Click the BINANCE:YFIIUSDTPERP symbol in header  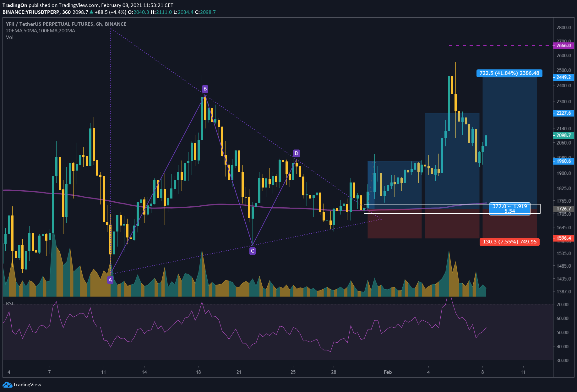[x=31, y=12]
